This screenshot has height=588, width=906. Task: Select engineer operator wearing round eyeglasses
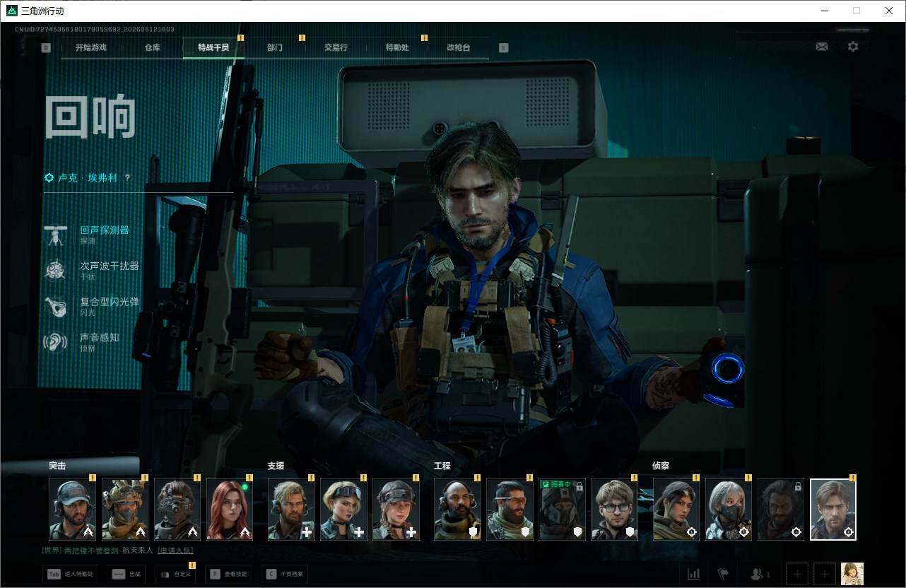(614, 510)
